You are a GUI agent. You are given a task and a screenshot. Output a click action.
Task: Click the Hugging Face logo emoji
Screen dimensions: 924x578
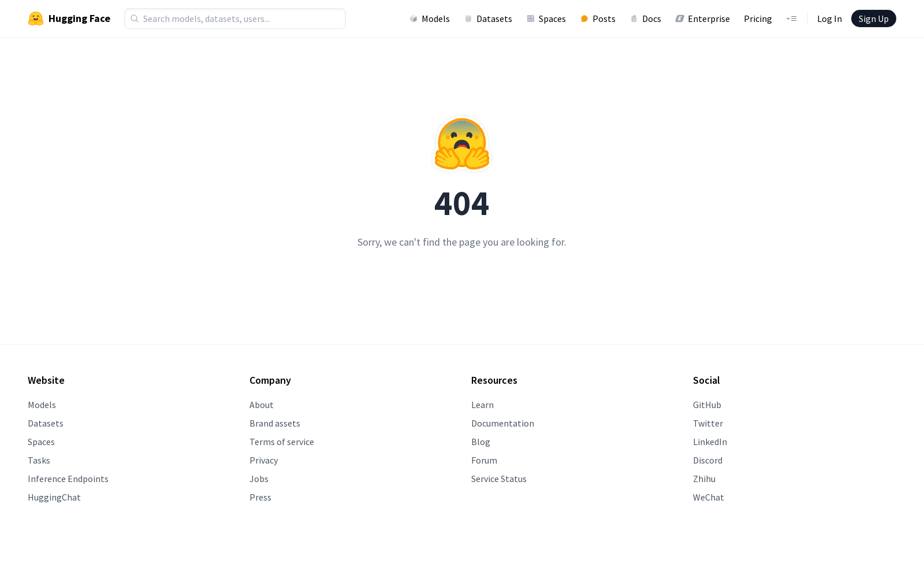click(36, 18)
